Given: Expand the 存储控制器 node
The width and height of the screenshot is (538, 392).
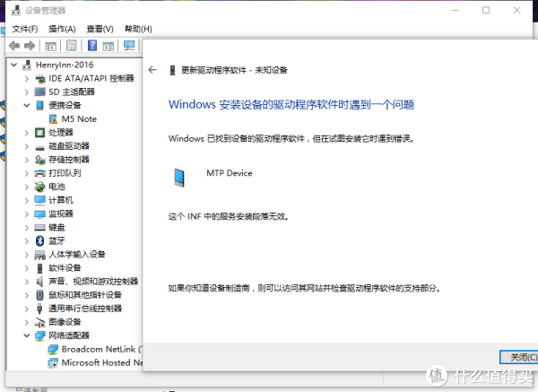Looking at the screenshot, I should tap(27, 160).
